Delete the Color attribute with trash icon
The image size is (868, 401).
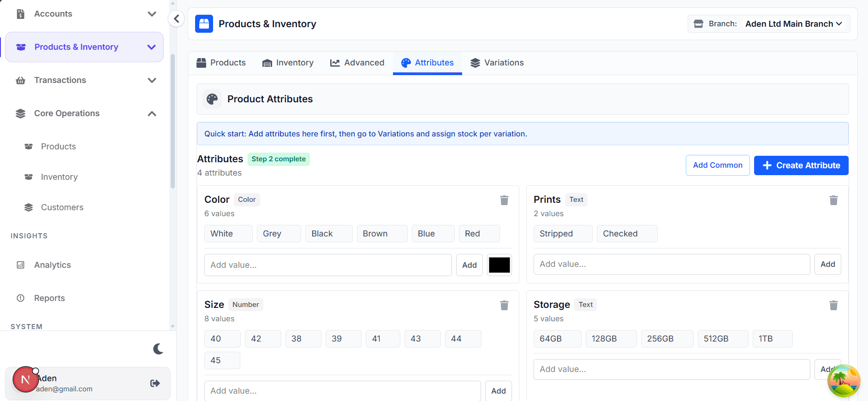click(x=504, y=200)
